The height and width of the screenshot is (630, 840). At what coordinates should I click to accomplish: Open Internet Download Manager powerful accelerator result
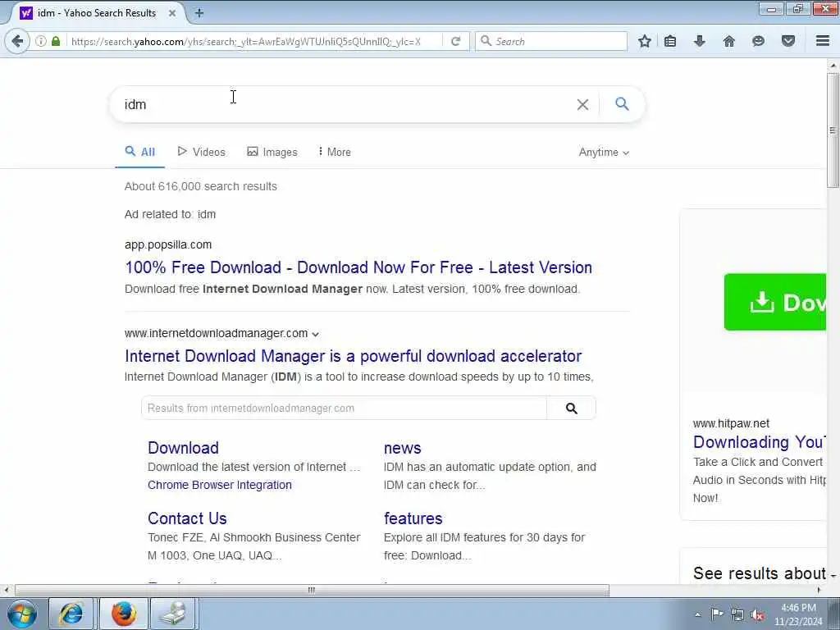point(353,356)
